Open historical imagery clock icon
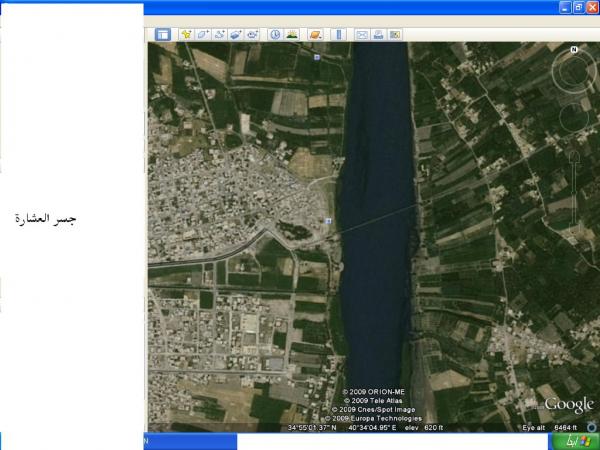Viewport: 600px width, 450px height. click(275, 34)
